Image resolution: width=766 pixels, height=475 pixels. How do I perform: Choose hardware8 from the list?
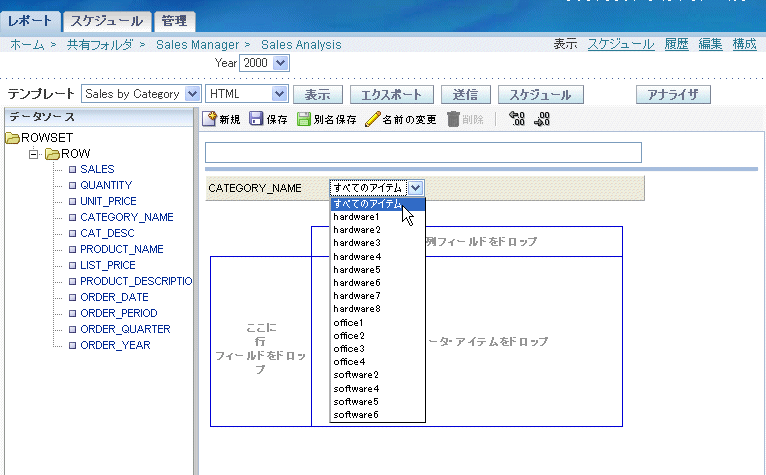[x=377, y=309]
